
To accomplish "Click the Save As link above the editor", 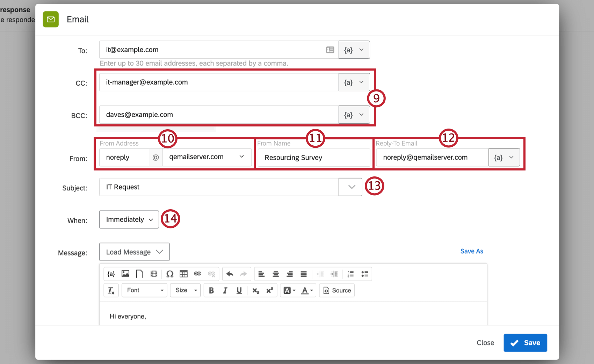I will coord(471,251).
